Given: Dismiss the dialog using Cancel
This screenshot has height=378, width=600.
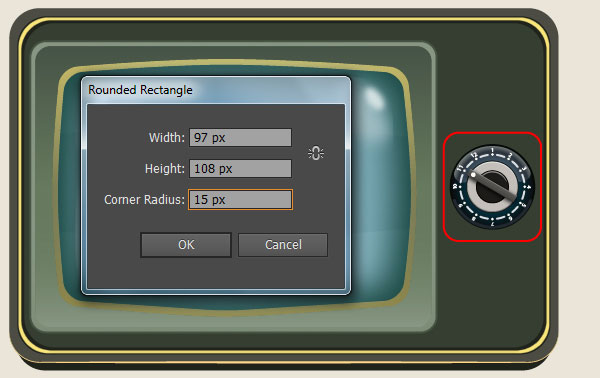Looking at the screenshot, I should coord(283,245).
